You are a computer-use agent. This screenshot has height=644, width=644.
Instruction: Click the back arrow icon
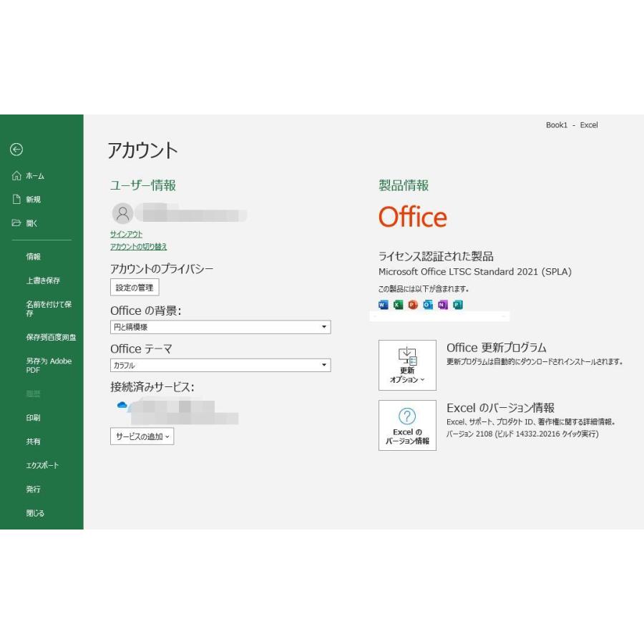tap(16, 150)
